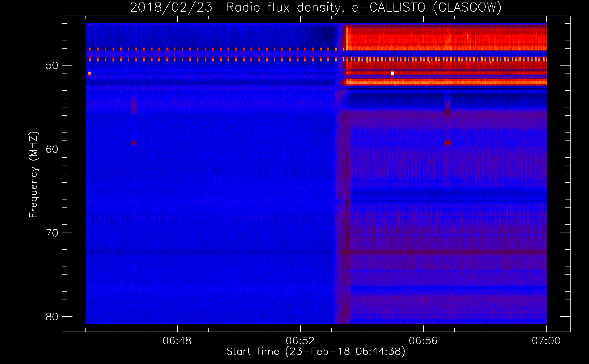
Task: Click the 'Start Time (23-Feb-18 06:44:38)' label
Action: (x=316, y=352)
